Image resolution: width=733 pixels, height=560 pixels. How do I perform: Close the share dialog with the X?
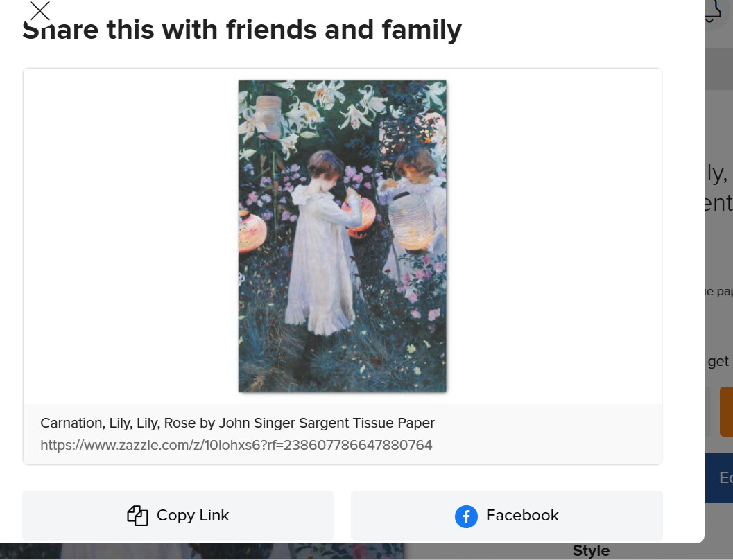pos(40,11)
